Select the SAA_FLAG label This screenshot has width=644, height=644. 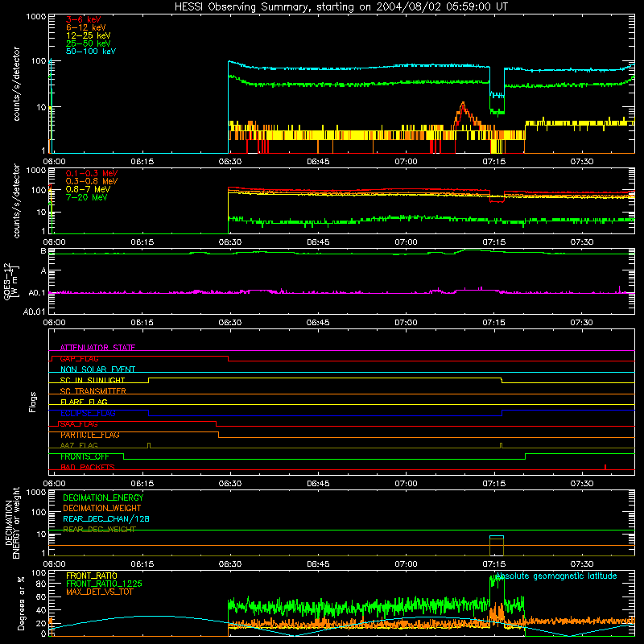click(x=78, y=424)
